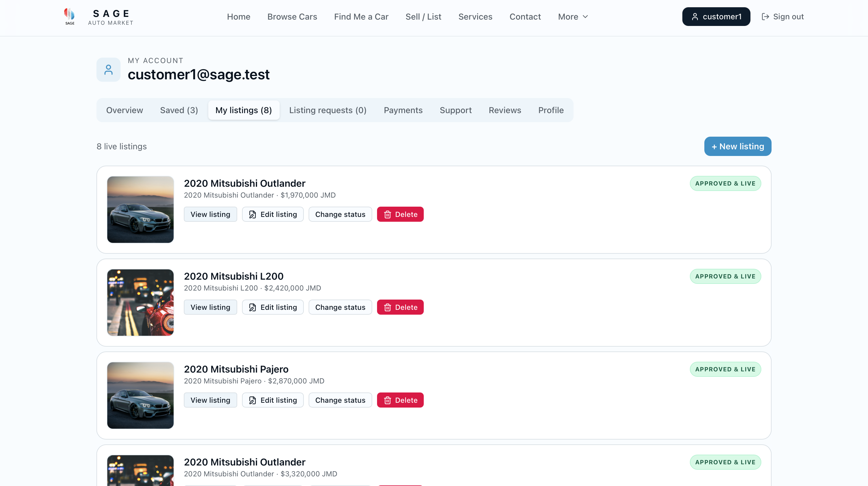Click the + New listing button
The height and width of the screenshot is (486, 868).
click(737, 146)
